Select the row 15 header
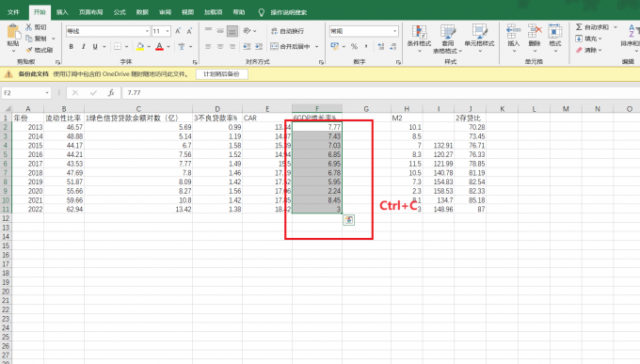The width and height of the screenshot is (640, 364). coord(6,245)
